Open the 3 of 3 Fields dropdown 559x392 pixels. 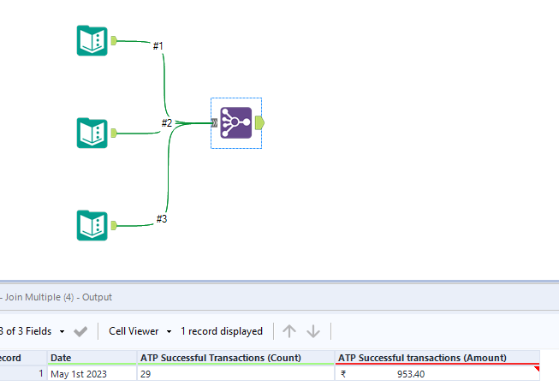point(33,331)
